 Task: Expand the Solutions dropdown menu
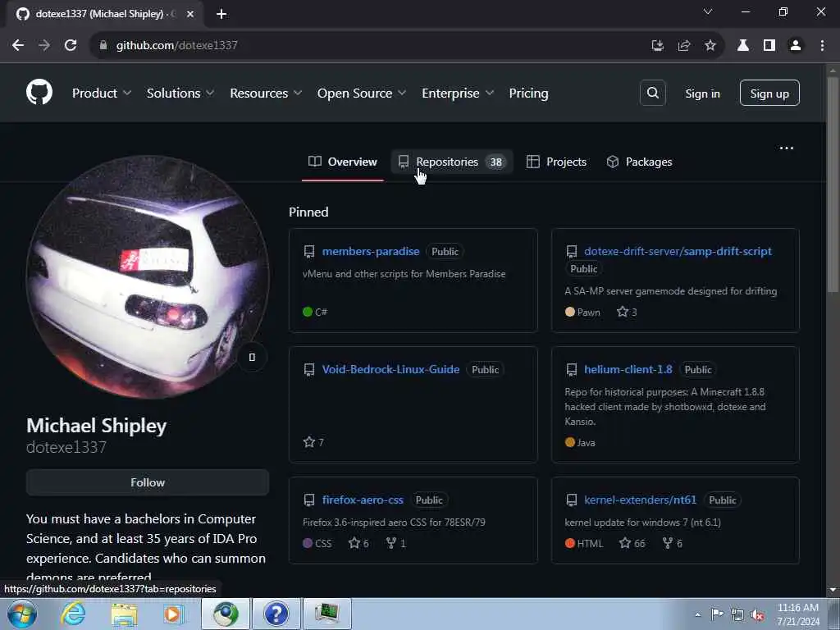[180, 93]
